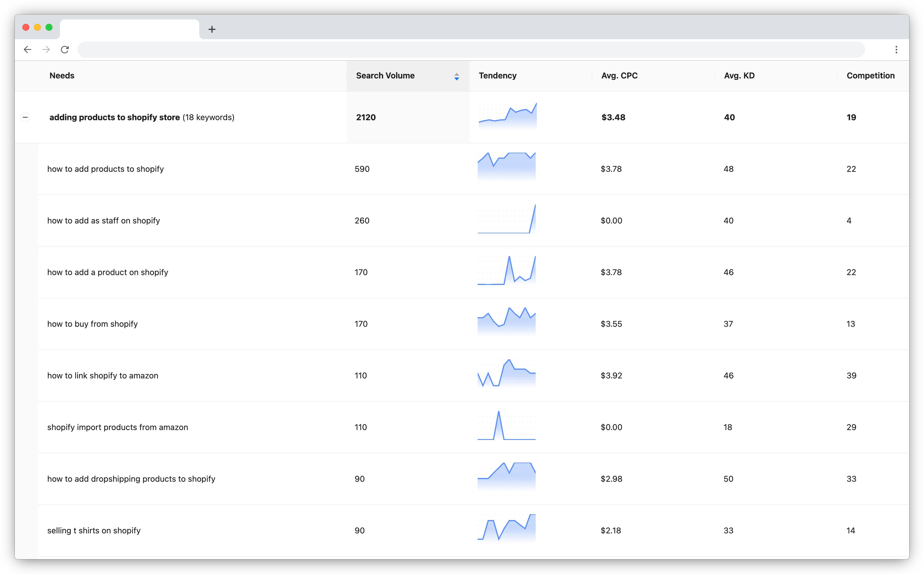This screenshot has width=924, height=574.
Task: Open the browser three-dot menu
Action: pyautogui.click(x=896, y=50)
